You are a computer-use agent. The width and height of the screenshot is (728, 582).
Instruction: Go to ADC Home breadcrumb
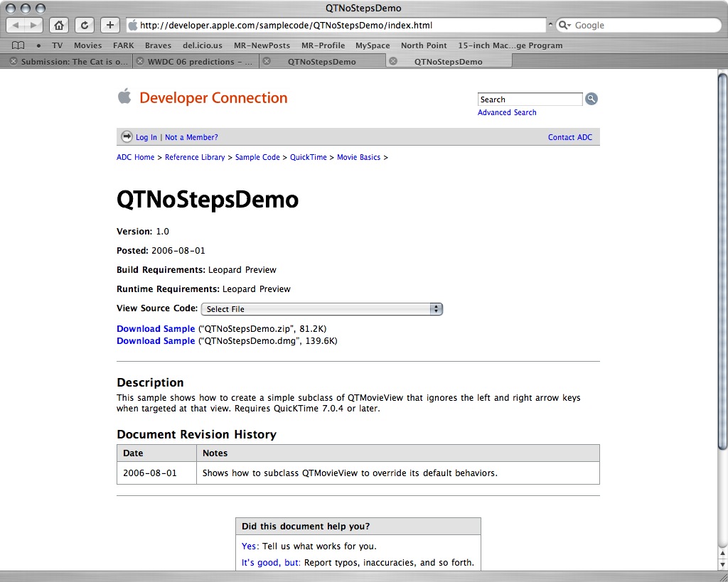tap(136, 157)
